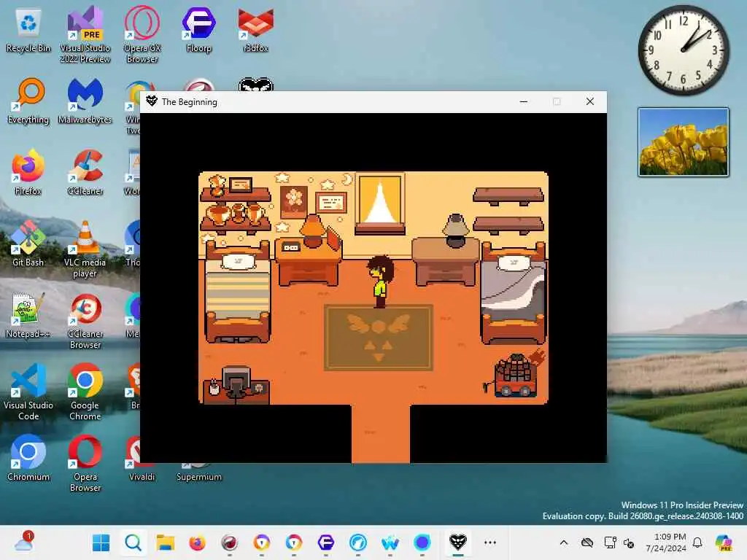The image size is (747, 560).
Task: Open File Explorer from the taskbar
Action: point(166,542)
